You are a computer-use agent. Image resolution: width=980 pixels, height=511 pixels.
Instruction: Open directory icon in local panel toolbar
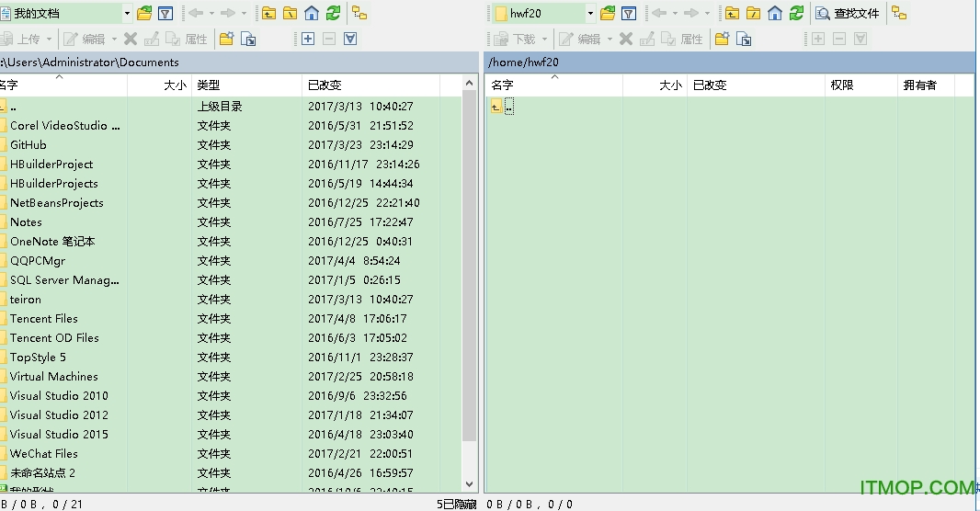point(144,13)
